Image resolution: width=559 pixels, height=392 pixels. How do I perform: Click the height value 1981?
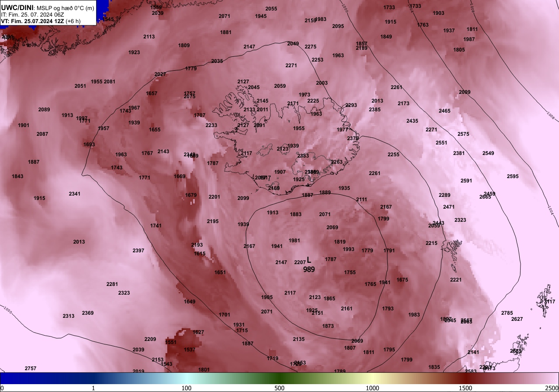pos(294,241)
